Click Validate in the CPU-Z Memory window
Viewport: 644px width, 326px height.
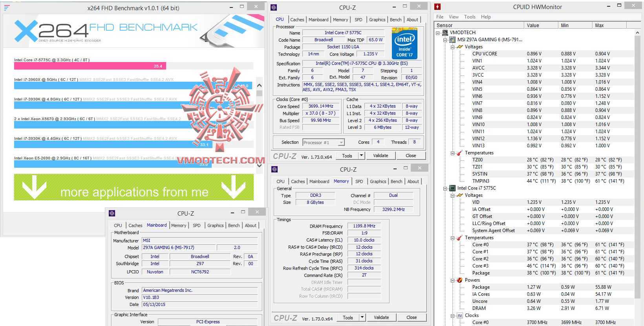[381, 317]
